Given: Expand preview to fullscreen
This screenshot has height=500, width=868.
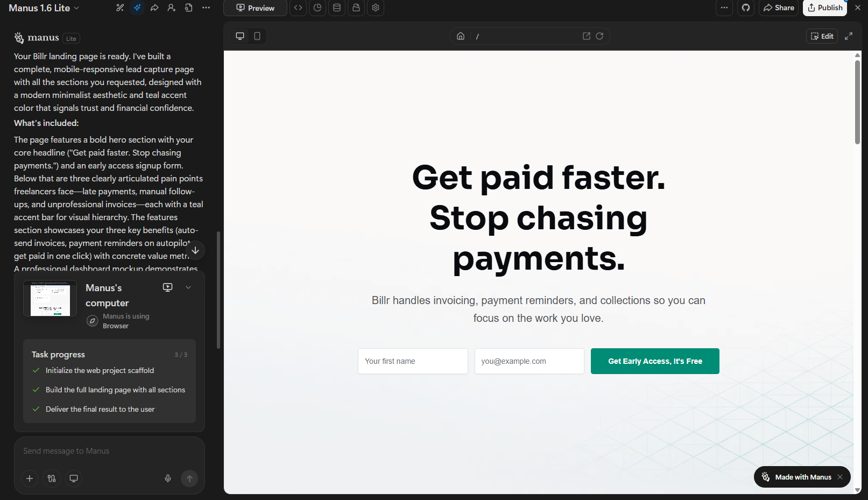Looking at the screenshot, I should [x=849, y=36].
